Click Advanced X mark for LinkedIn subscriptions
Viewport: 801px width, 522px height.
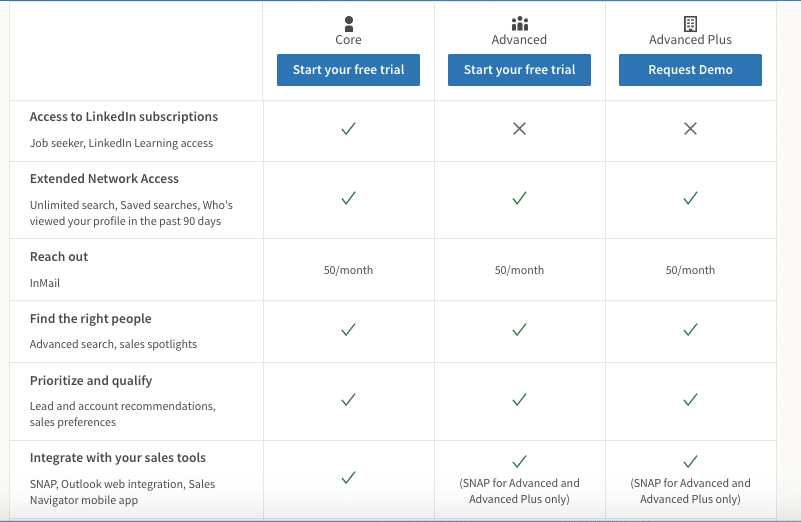(x=519, y=129)
